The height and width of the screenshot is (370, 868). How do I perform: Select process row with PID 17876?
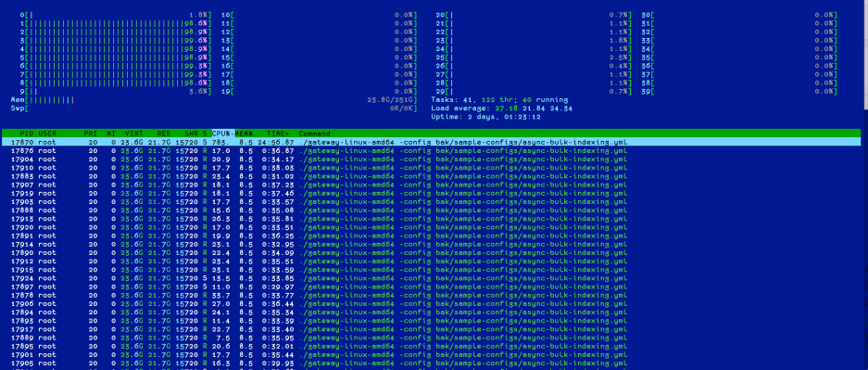click(432, 150)
